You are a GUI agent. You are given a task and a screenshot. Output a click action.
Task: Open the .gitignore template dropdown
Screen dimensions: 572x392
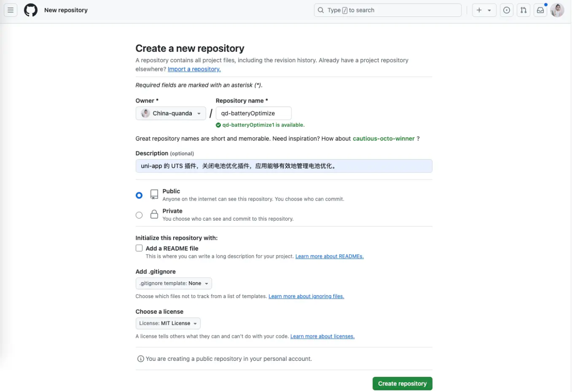coord(173,283)
